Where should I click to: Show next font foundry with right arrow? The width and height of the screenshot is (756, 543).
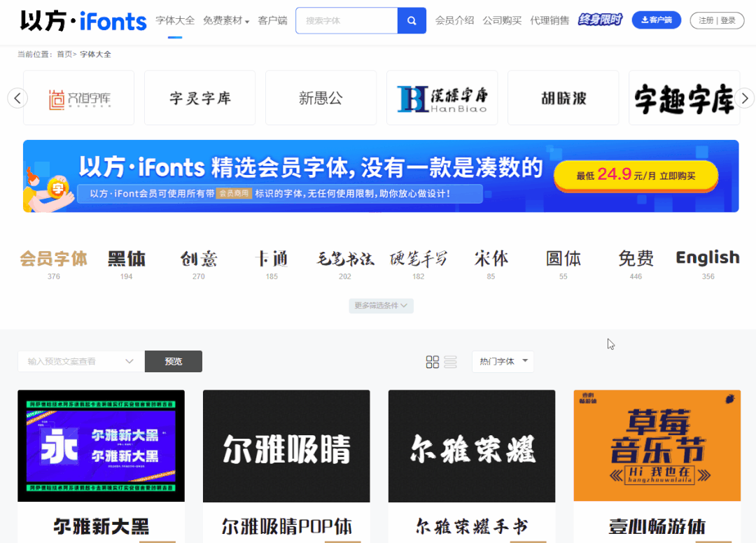point(745,98)
